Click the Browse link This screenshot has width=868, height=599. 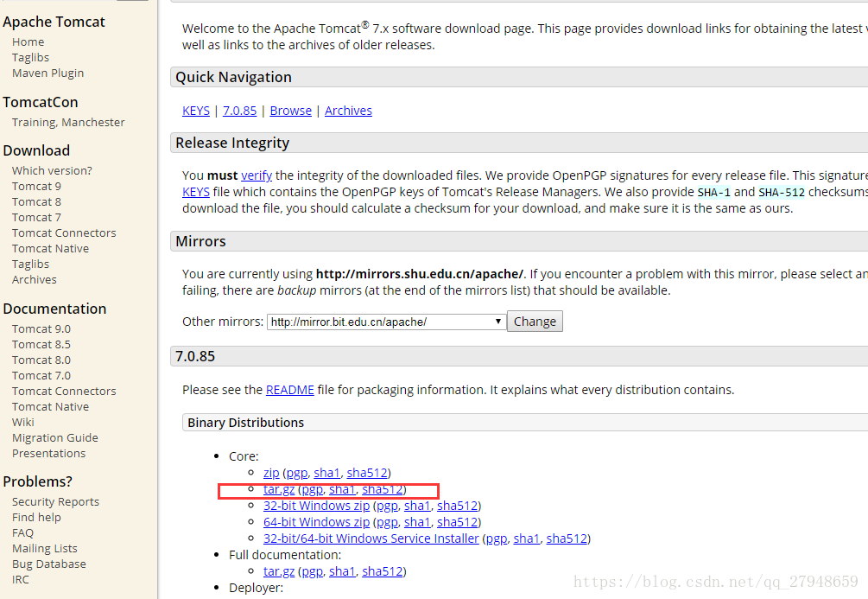290,111
